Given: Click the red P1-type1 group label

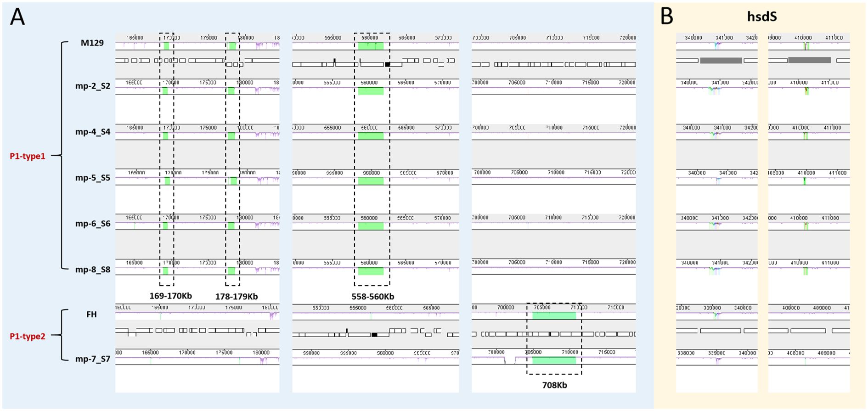Looking at the screenshot, I should (28, 157).
